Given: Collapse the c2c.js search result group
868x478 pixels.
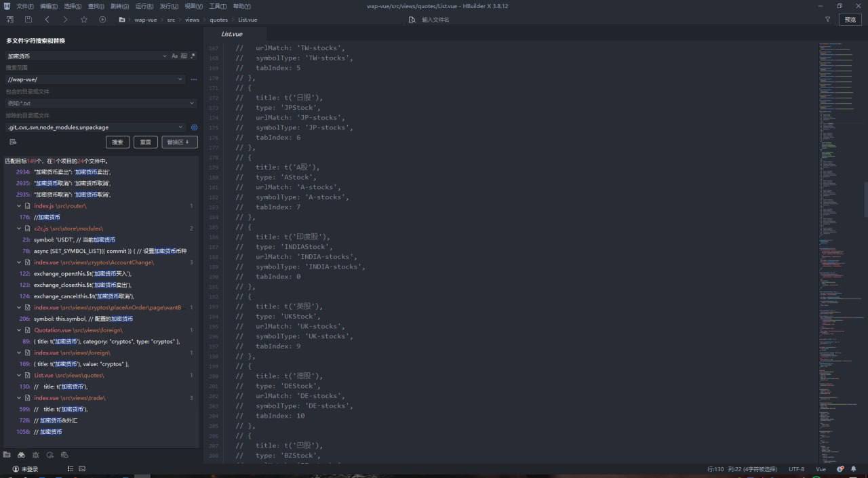Looking at the screenshot, I should tap(19, 228).
